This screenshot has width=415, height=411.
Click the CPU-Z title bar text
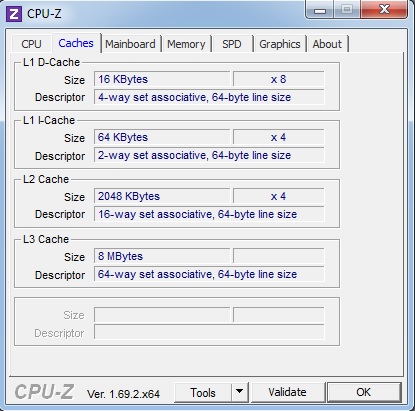click(44, 14)
